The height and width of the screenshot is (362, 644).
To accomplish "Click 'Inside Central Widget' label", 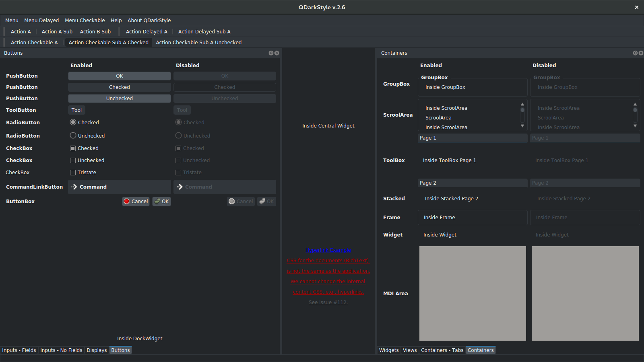I will [328, 126].
